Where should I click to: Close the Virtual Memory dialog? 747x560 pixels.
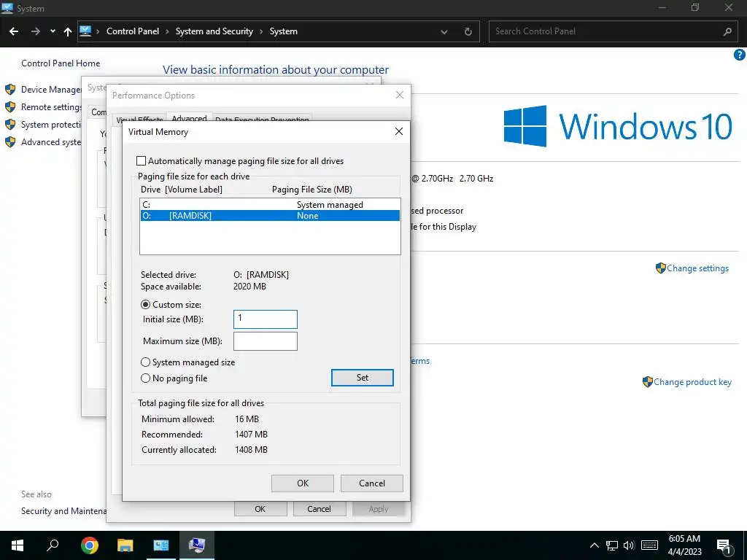[x=399, y=131]
